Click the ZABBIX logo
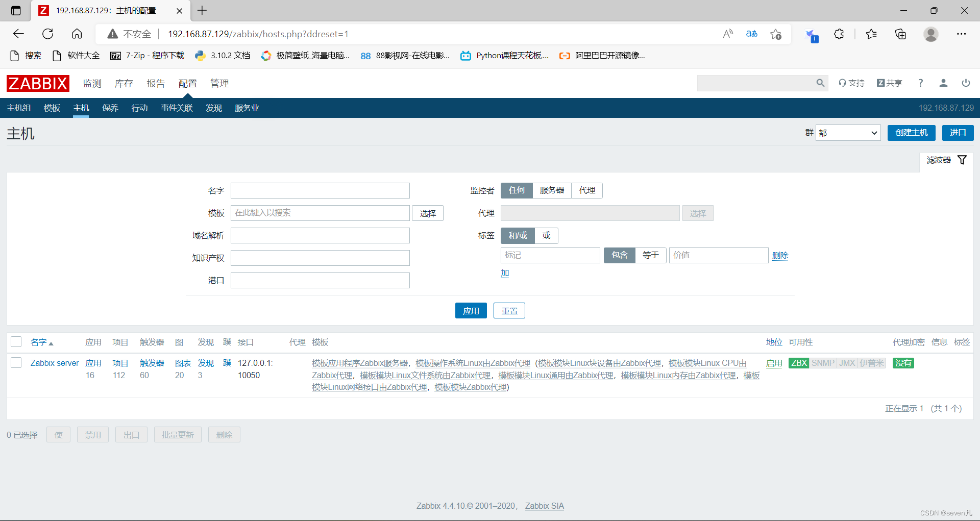Screen dimensions: 980x521 coord(38,83)
